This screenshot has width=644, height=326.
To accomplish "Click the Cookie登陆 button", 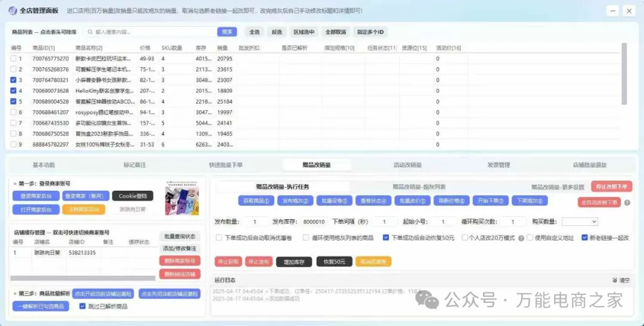I will point(132,196).
